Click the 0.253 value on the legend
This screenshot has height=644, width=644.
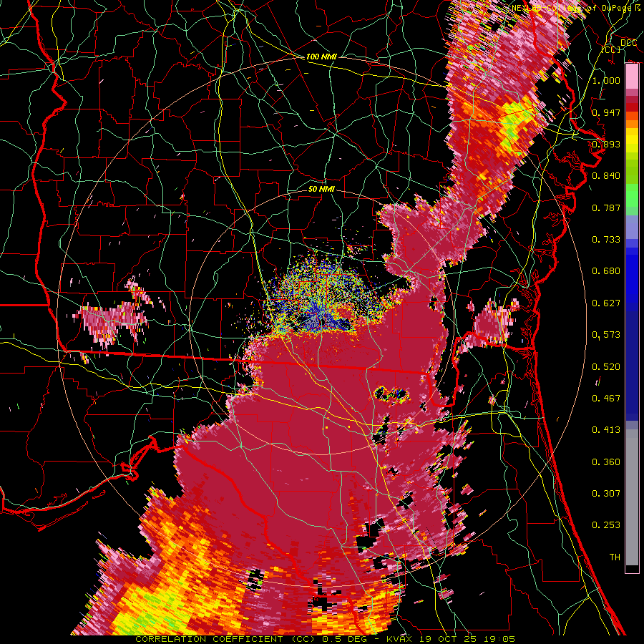click(x=606, y=525)
